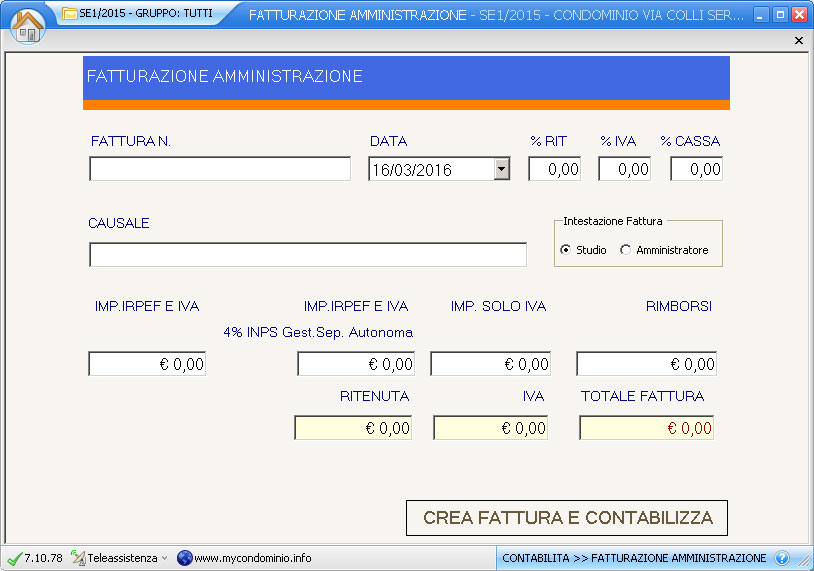Click the RIMBORSI amount field

point(646,364)
